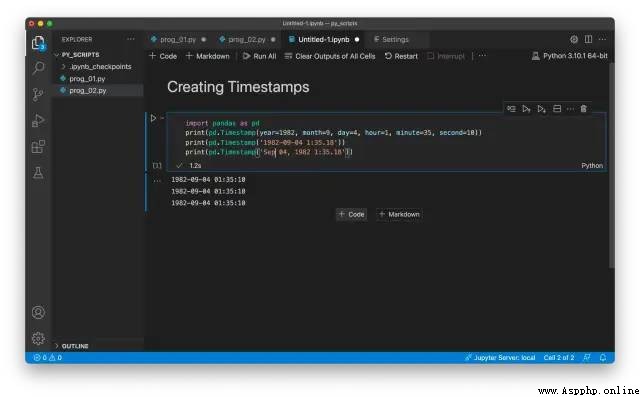The height and width of the screenshot is (397, 640).
Task: Click the EXPLORER panel title
Action: click(77, 39)
